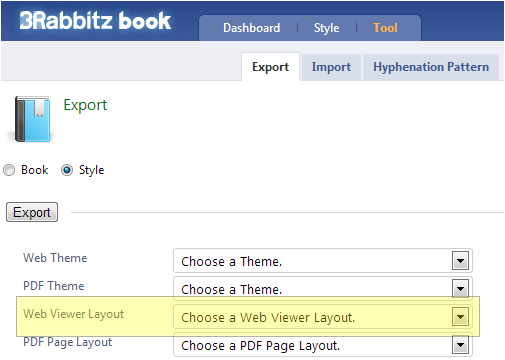
Task: Switch to the Hyphenation Pattern tab
Action: coord(431,67)
